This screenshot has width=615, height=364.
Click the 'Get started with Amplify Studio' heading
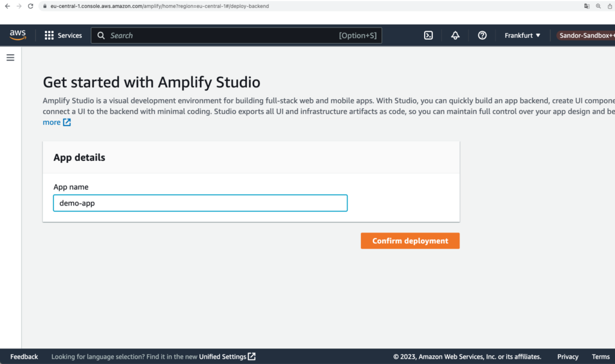(x=151, y=82)
